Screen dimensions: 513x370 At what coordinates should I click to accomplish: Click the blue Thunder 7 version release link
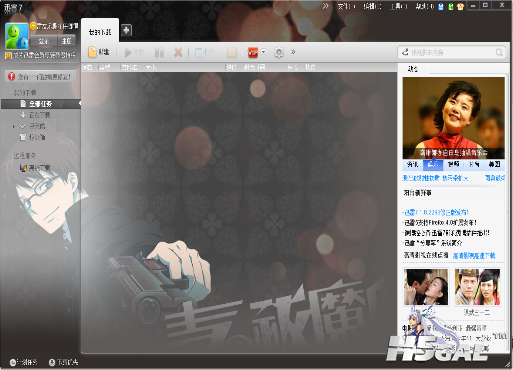click(x=437, y=212)
